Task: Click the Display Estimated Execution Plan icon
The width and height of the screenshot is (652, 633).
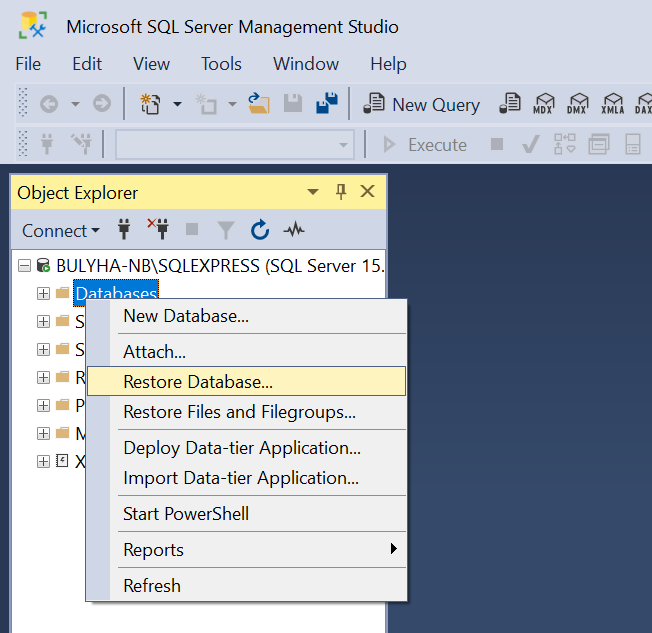Action: [565, 144]
